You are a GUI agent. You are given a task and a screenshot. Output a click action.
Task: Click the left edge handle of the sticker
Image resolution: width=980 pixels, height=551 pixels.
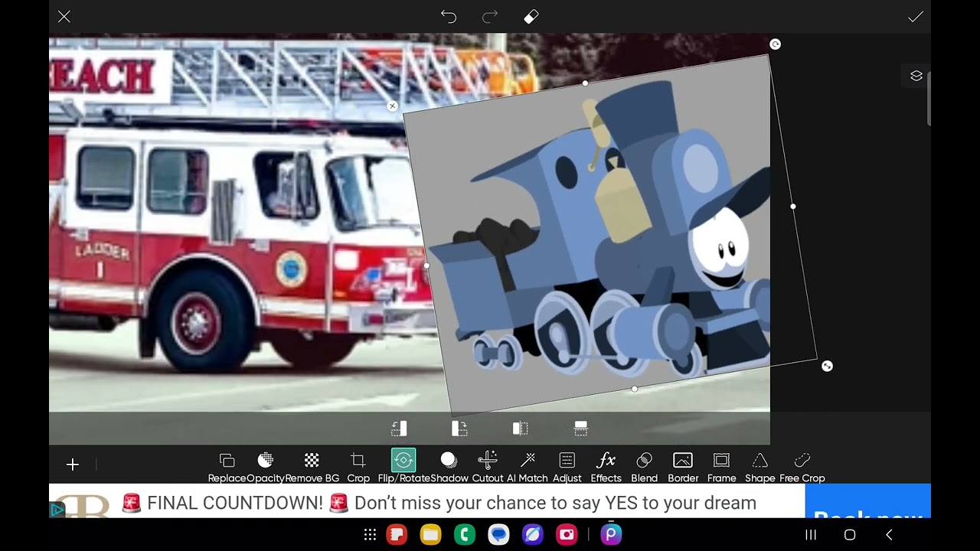coord(426,266)
